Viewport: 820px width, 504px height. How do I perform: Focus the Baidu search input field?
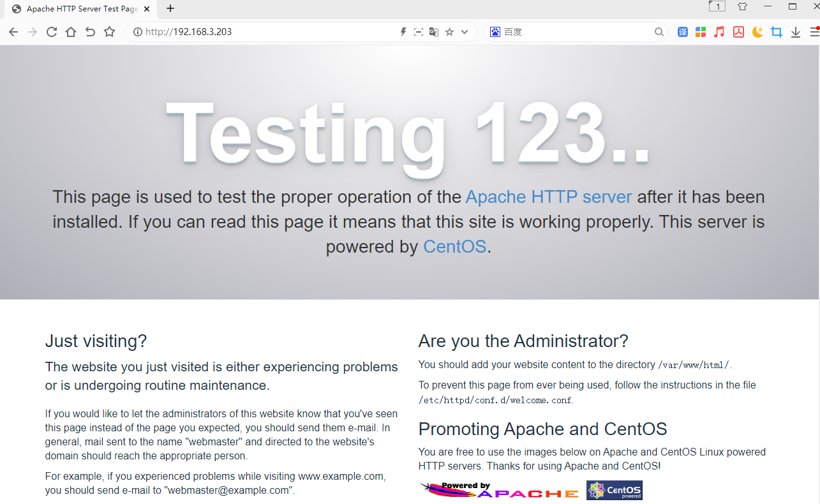pyautogui.click(x=578, y=32)
